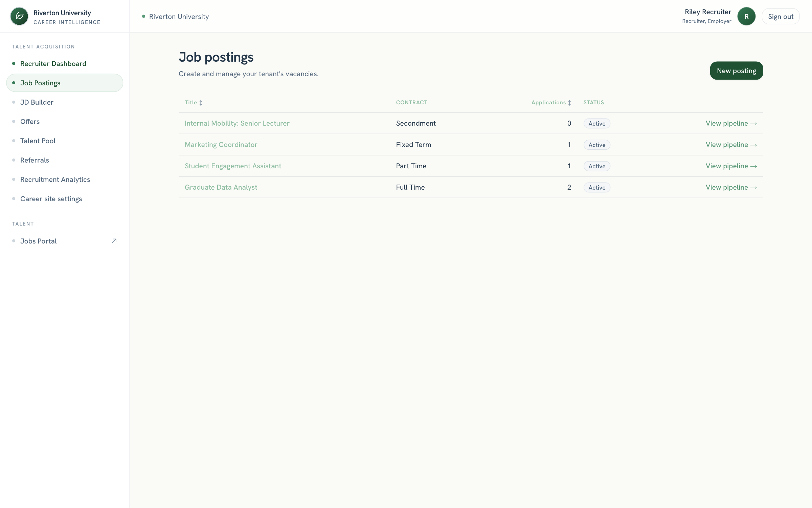This screenshot has width=812, height=508.
Task: Go to JD Builder
Action: [x=65, y=102]
